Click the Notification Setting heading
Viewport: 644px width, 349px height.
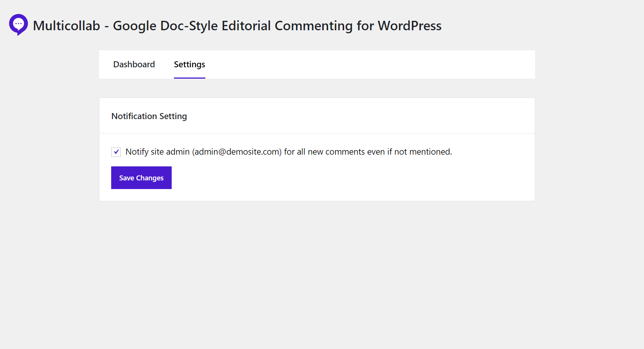pyautogui.click(x=149, y=116)
